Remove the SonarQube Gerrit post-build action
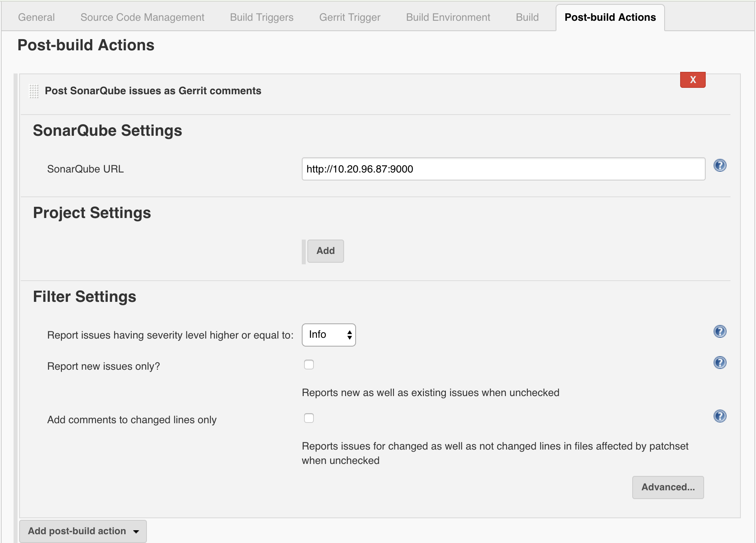This screenshot has height=543, width=756. (x=693, y=79)
